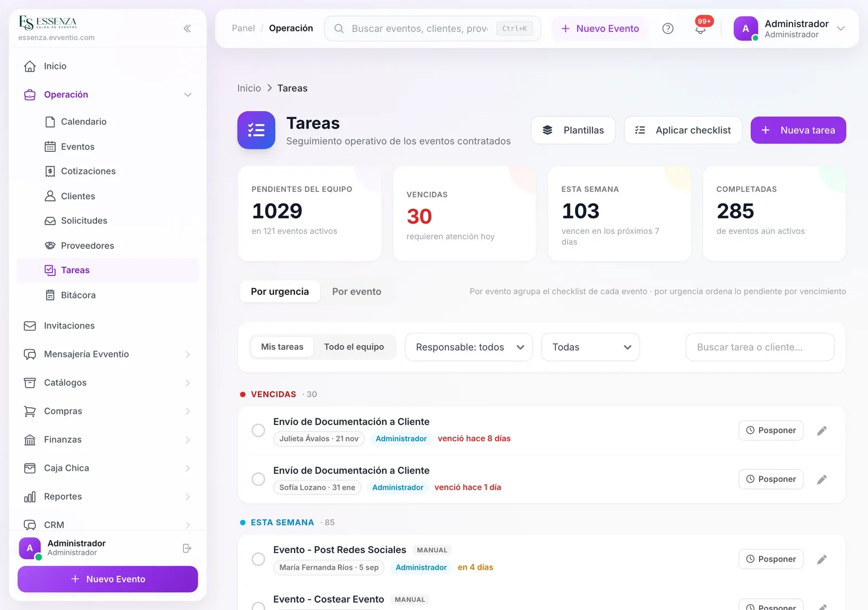868x610 pixels.
Task: Click the Reportes bar chart icon
Action: (30, 497)
